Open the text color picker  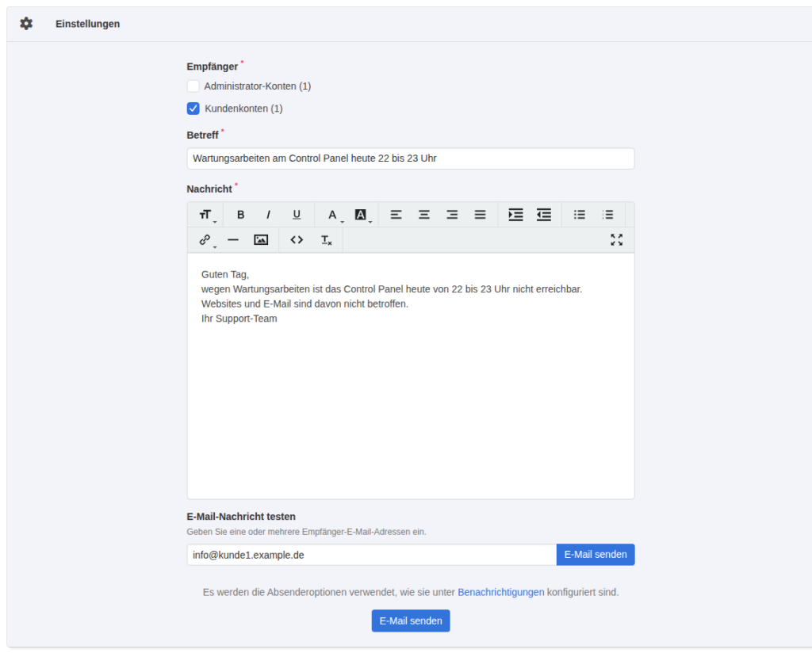point(334,215)
